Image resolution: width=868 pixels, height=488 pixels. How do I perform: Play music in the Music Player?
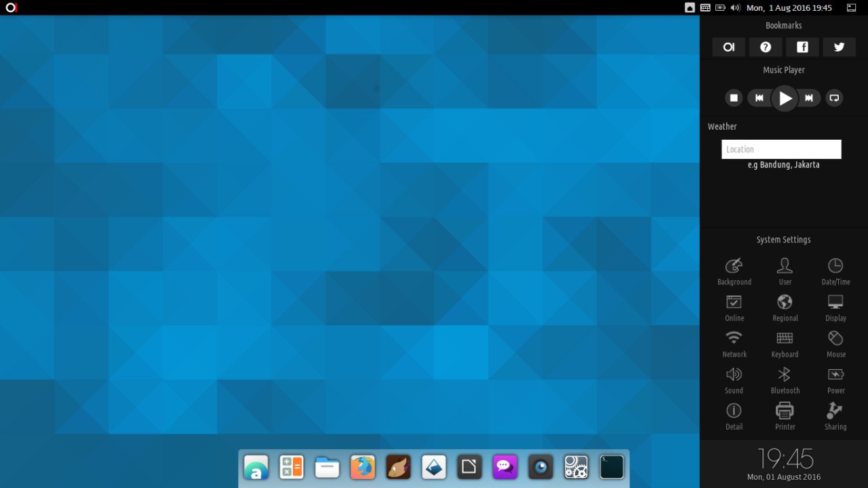(x=785, y=98)
